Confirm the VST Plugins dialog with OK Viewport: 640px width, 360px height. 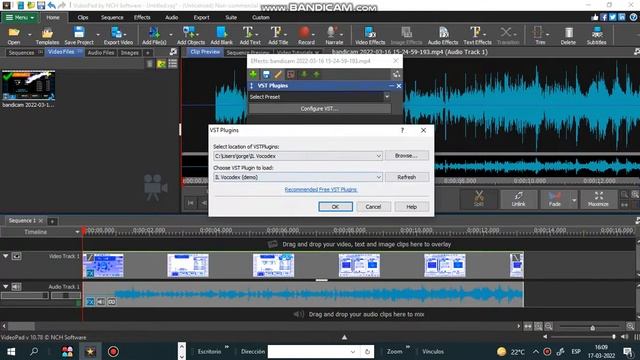[335, 207]
